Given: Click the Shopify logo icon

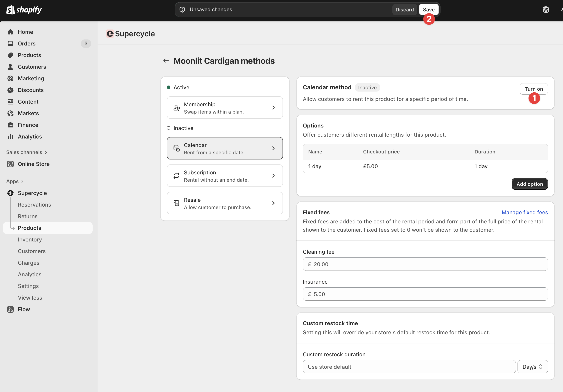Looking at the screenshot, I should [10, 10].
